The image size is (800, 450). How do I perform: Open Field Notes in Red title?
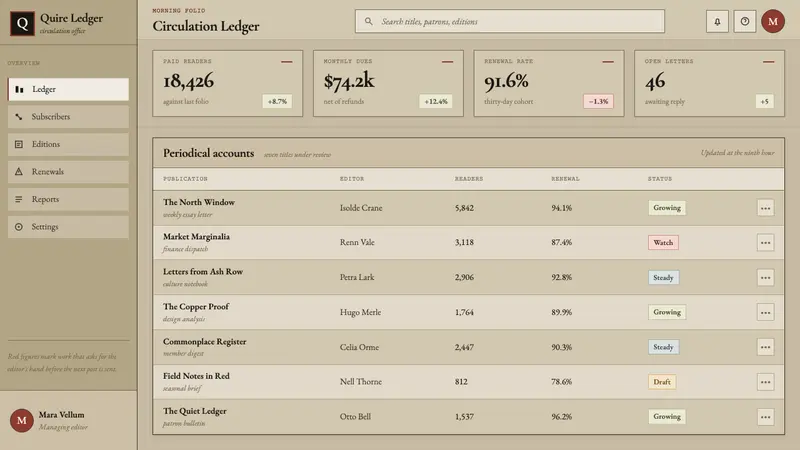[196, 376]
